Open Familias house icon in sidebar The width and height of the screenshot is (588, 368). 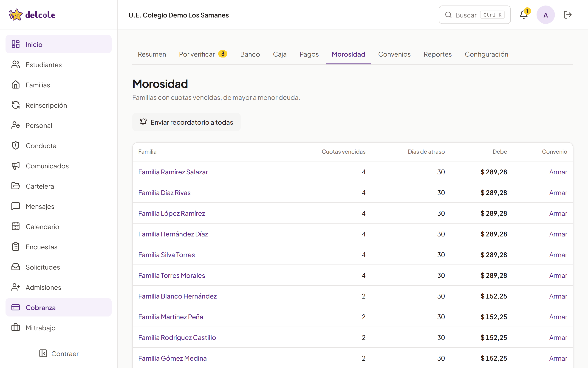click(x=16, y=85)
